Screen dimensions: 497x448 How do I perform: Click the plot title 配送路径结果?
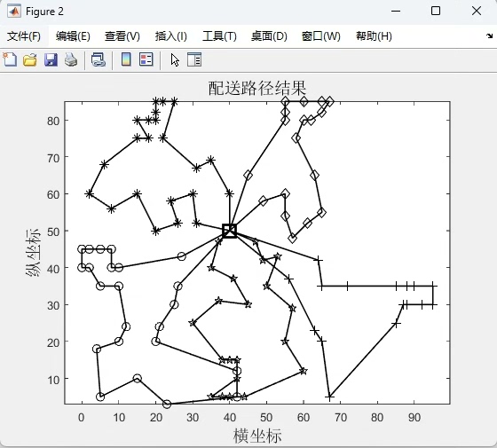coord(257,88)
